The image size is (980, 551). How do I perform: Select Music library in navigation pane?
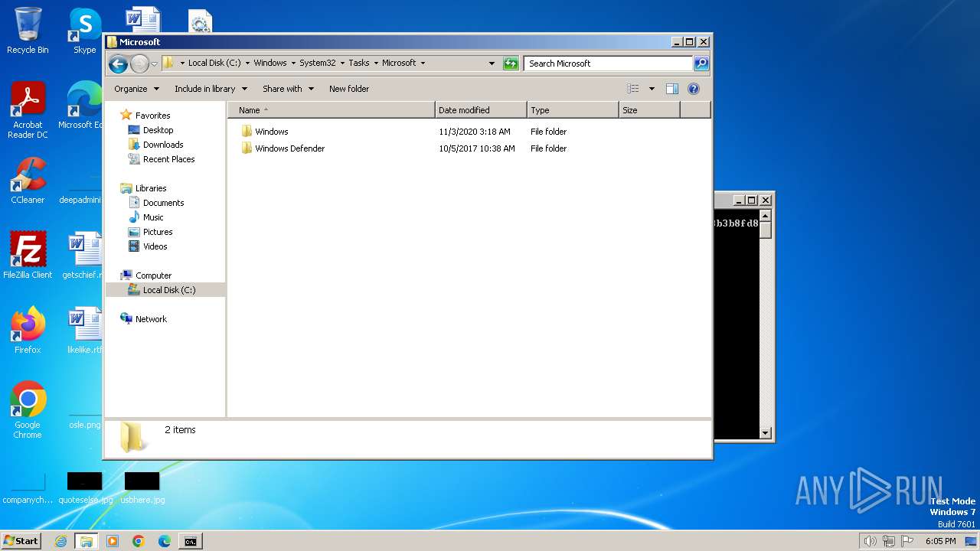pyautogui.click(x=153, y=217)
